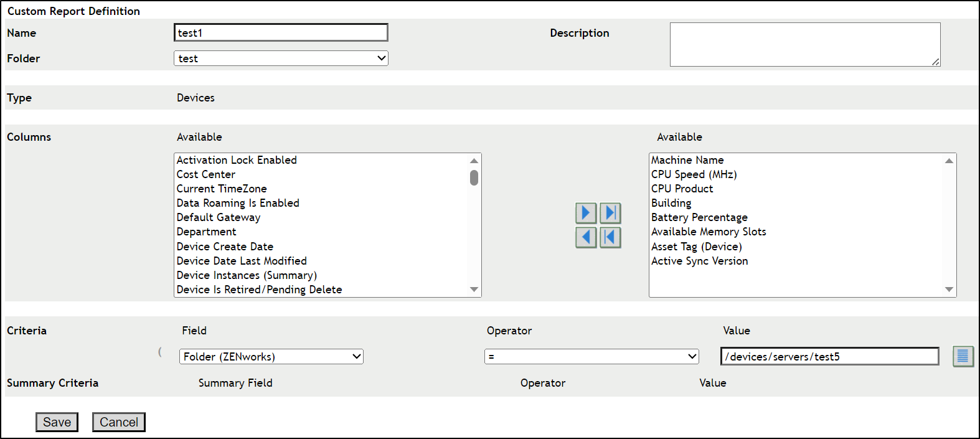Expand the criteria Field dropdown
Screen dimensions: 980x439
click(x=271, y=357)
